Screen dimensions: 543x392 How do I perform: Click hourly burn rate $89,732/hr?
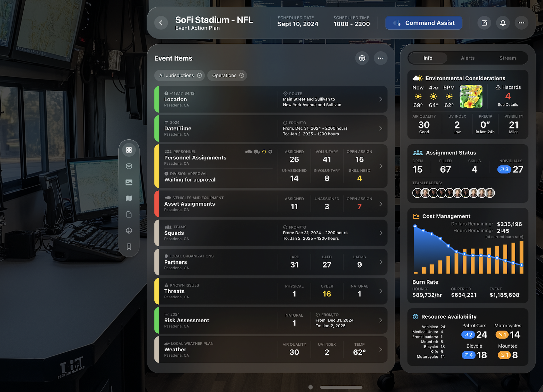427,295
